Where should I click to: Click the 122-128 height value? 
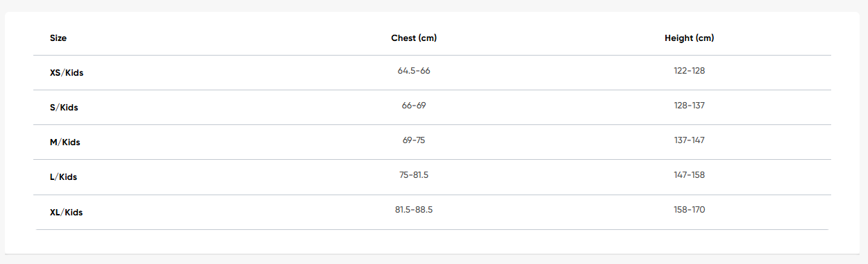[x=689, y=71]
